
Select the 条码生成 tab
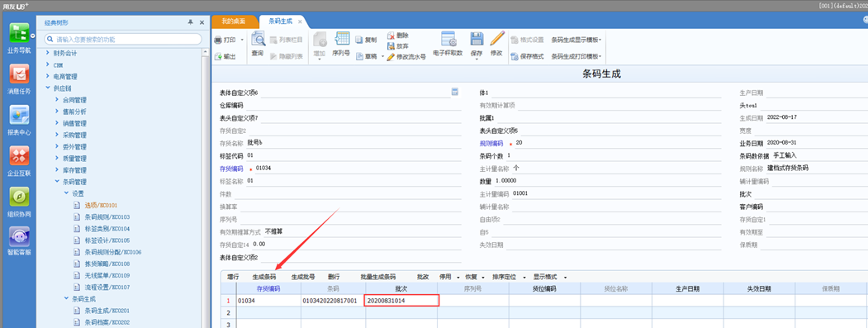pos(280,21)
